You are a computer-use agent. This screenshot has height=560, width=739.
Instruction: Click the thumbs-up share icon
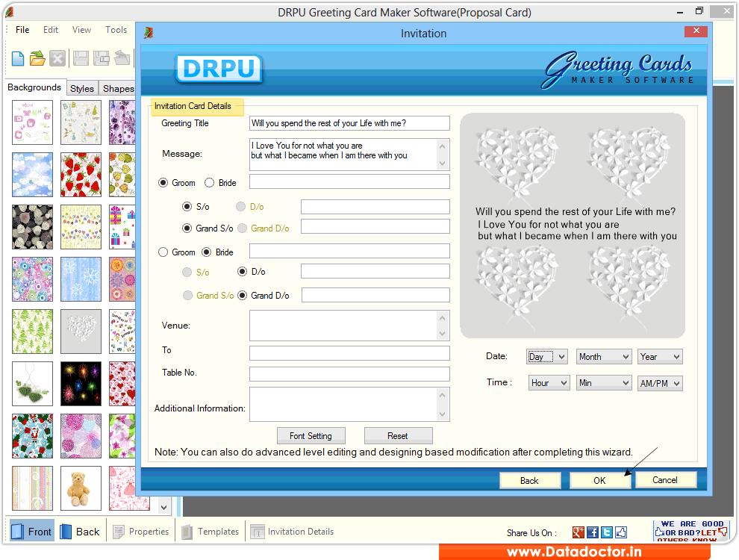(621, 532)
